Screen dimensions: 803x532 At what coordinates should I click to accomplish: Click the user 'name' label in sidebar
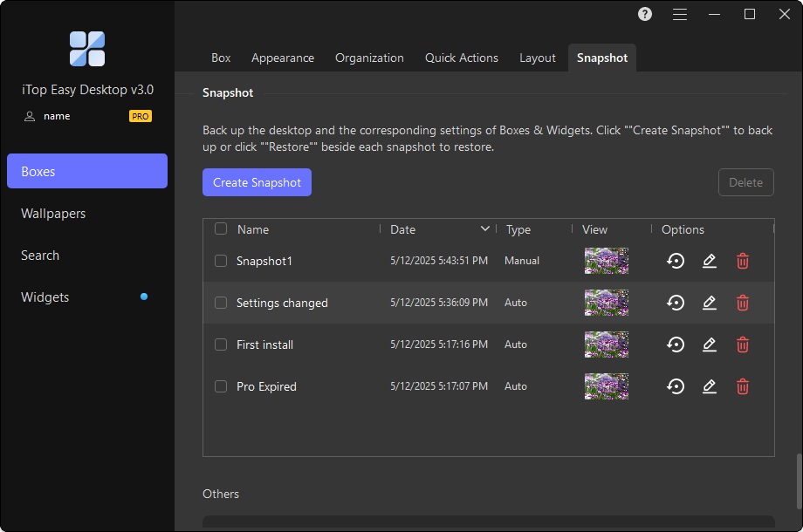57,116
